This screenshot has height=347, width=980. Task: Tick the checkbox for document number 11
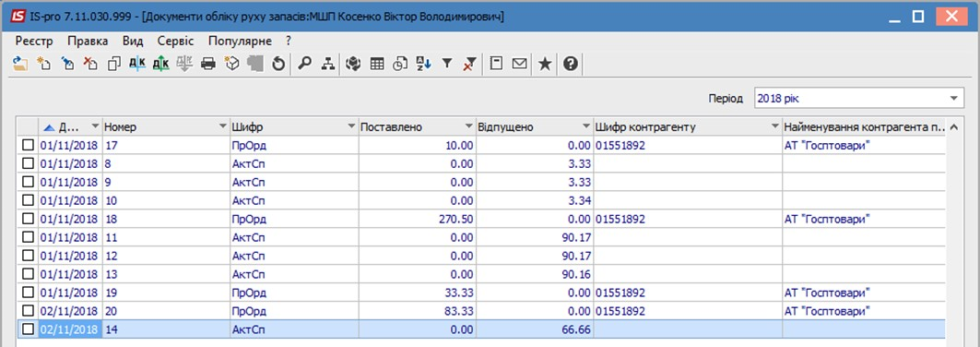pyautogui.click(x=28, y=237)
